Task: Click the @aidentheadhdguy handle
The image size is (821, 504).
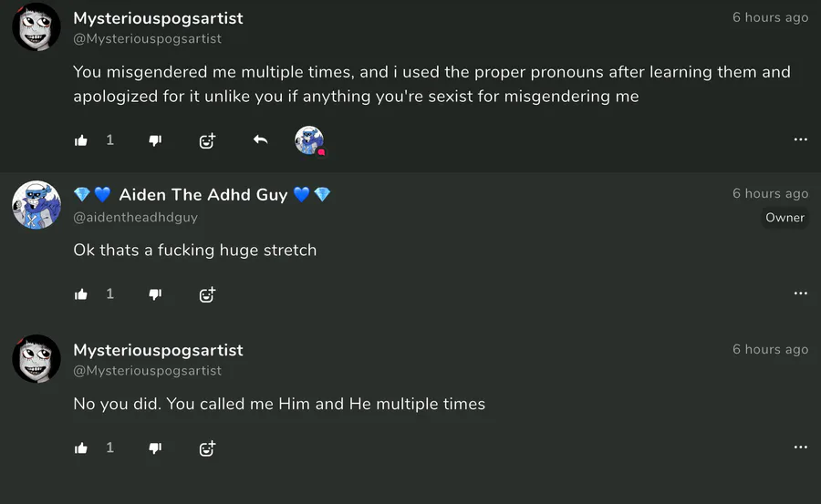Action: click(135, 218)
